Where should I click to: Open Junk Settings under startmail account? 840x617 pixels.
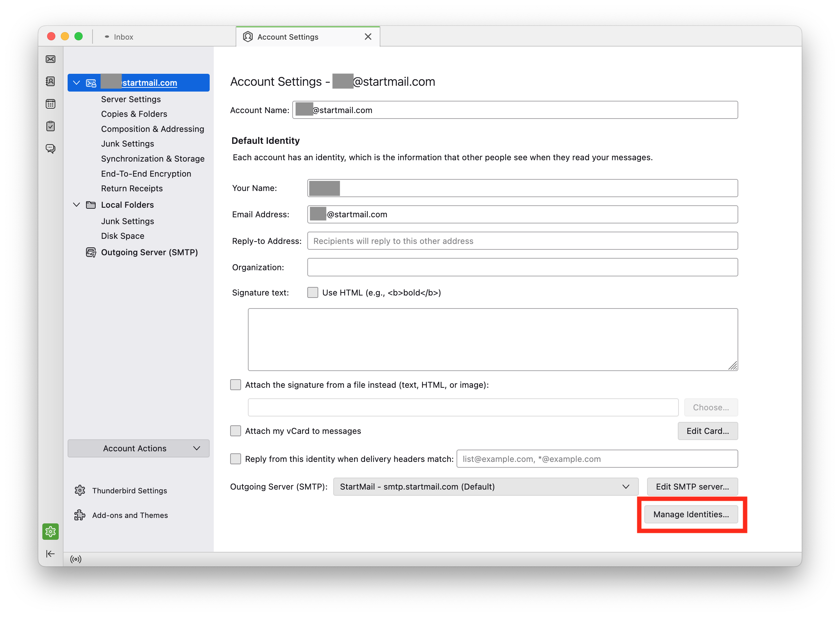[x=128, y=144]
